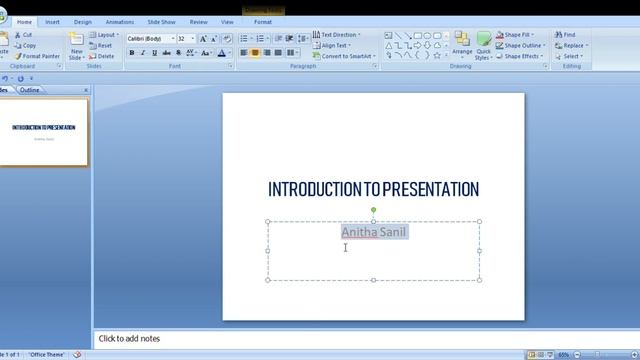Toggle Underline formatting

click(x=154, y=53)
